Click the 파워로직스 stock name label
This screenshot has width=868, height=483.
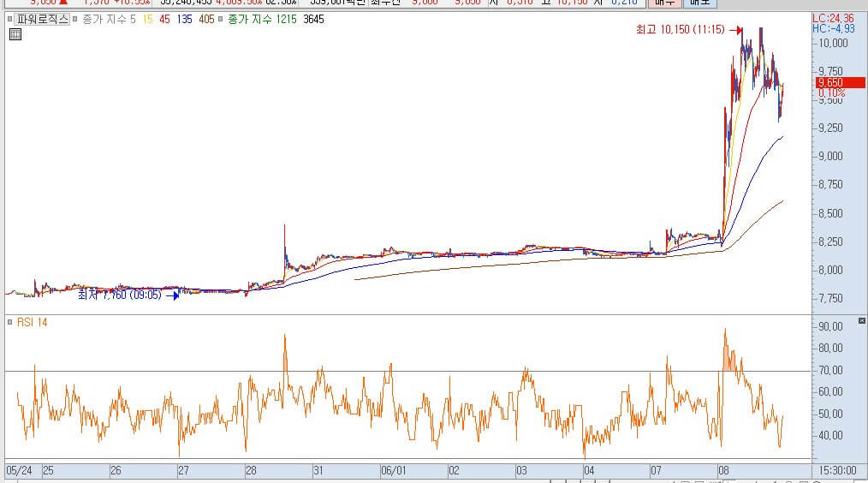pyautogui.click(x=42, y=20)
